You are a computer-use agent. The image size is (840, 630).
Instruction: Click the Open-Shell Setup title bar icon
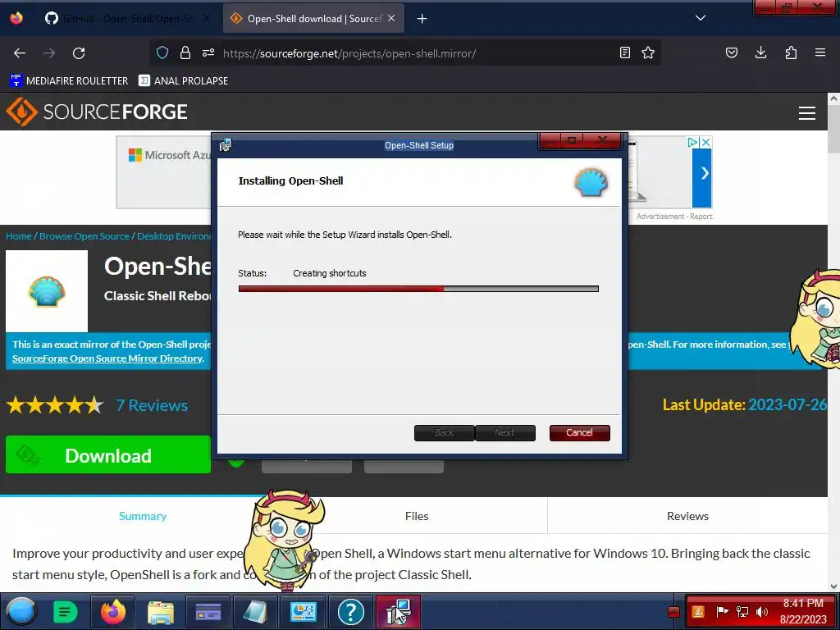click(x=226, y=145)
